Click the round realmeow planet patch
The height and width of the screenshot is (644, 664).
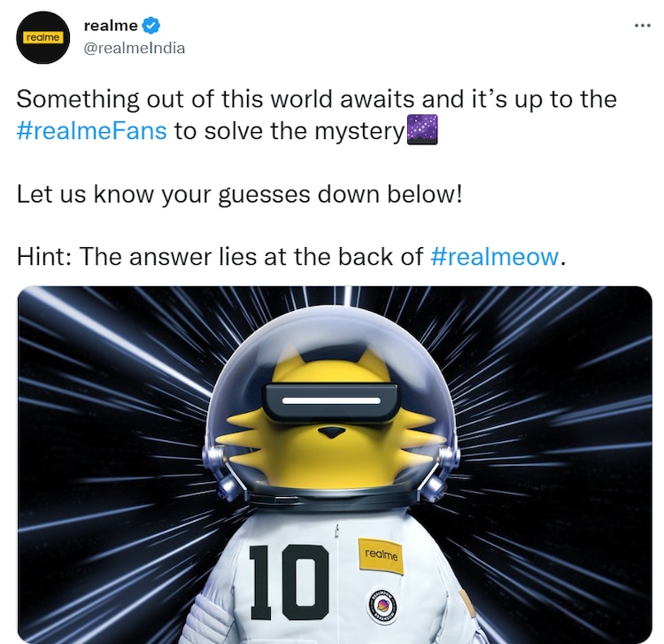pyautogui.click(x=384, y=606)
